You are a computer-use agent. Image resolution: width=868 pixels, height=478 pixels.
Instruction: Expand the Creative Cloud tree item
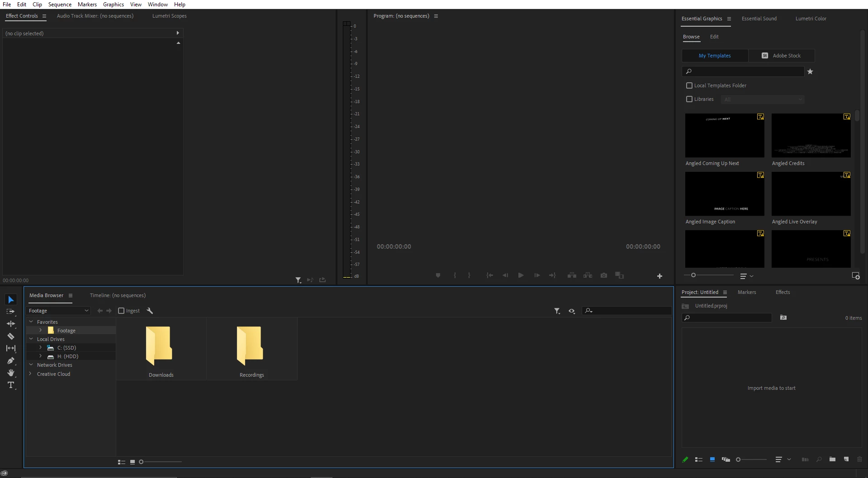point(30,374)
